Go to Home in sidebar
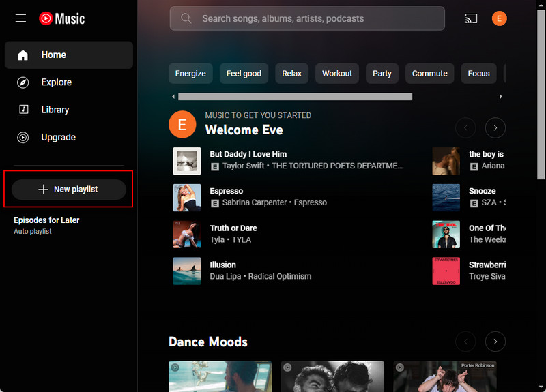The height and width of the screenshot is (392, 546). coord(69,55)
